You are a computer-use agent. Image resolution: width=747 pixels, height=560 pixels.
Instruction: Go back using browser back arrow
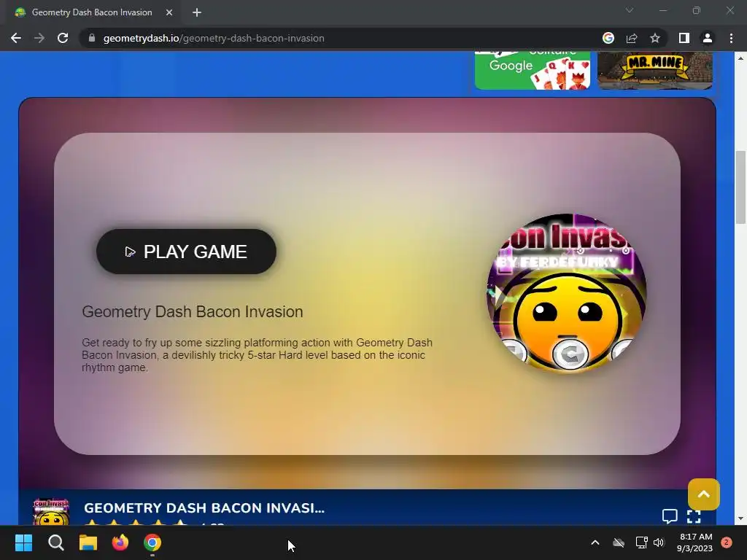pos(16,38)
